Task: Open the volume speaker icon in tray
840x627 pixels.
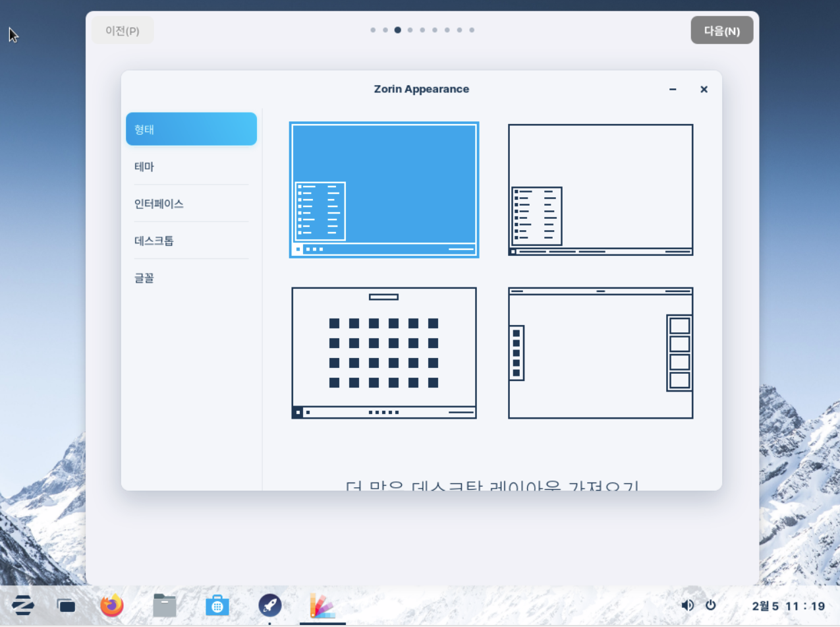Action: 687,605
